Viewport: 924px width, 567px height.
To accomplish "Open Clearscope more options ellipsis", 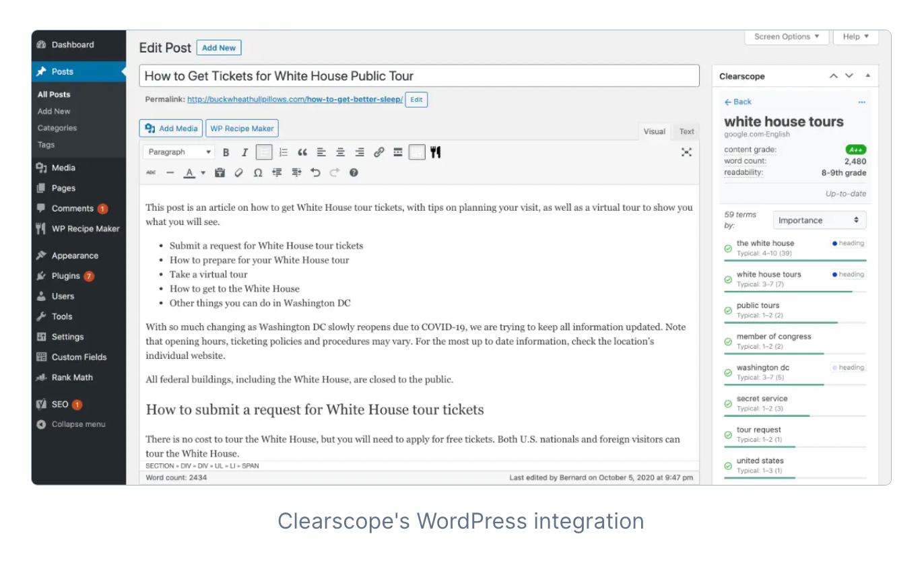I will click(862, 102).
